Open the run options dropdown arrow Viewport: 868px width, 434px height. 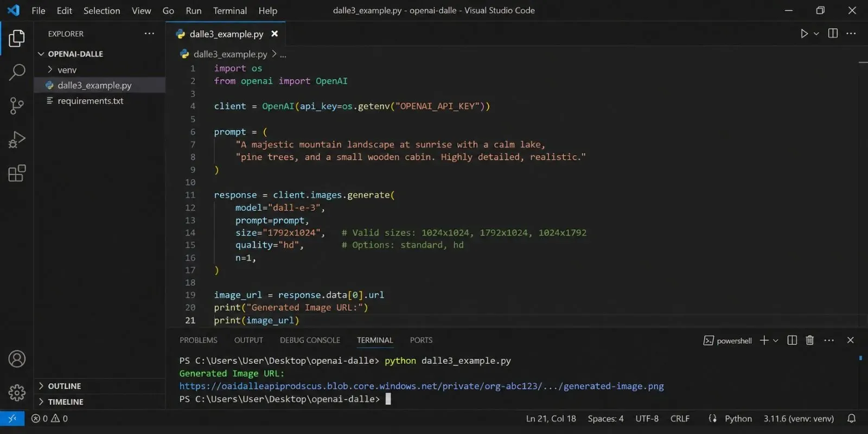tap(816, 34)
